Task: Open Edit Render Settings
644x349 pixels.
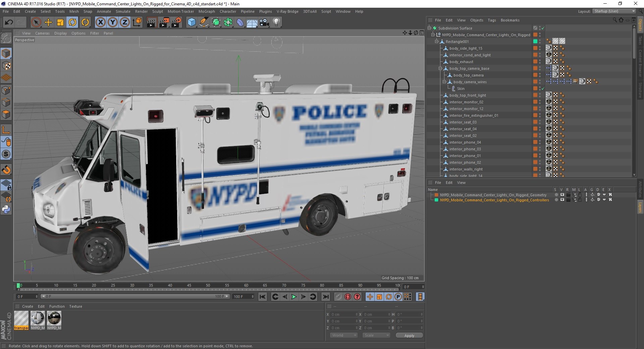Action: (x=176, y=22)
